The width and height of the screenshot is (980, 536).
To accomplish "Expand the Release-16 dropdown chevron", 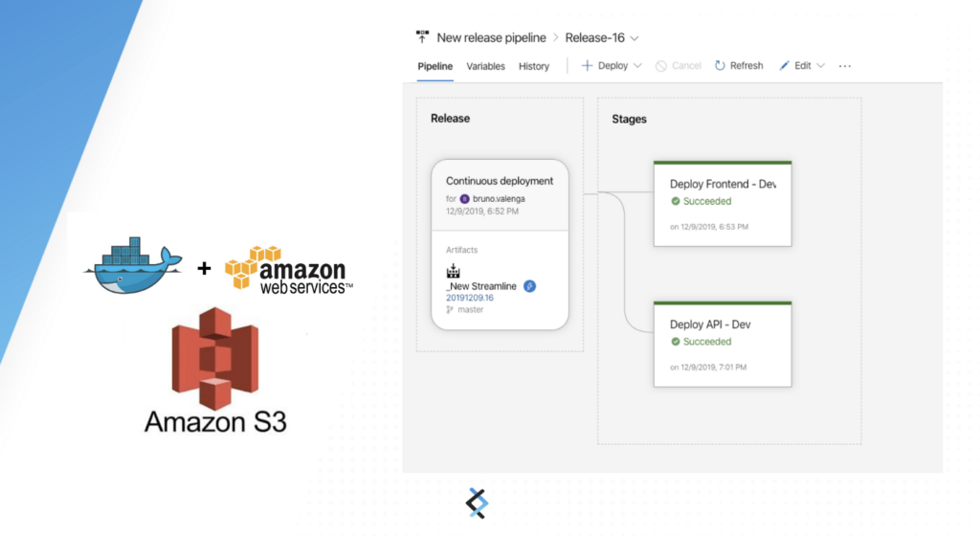I will [x=635, y=38].
